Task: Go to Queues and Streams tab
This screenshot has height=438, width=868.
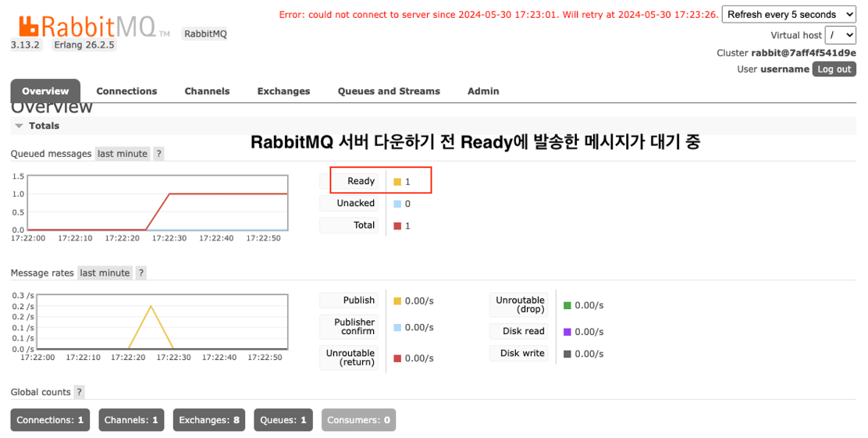Action: point(389,91)
